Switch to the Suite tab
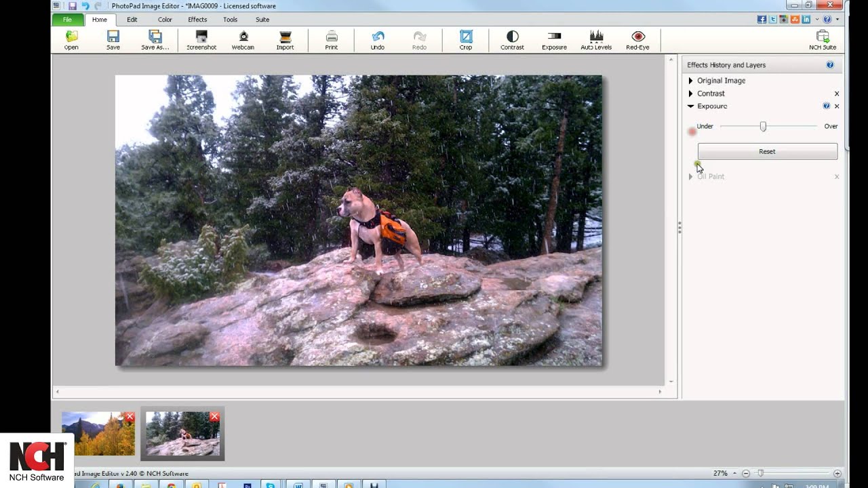Screen dimensions: 868x488 (262, 20)
